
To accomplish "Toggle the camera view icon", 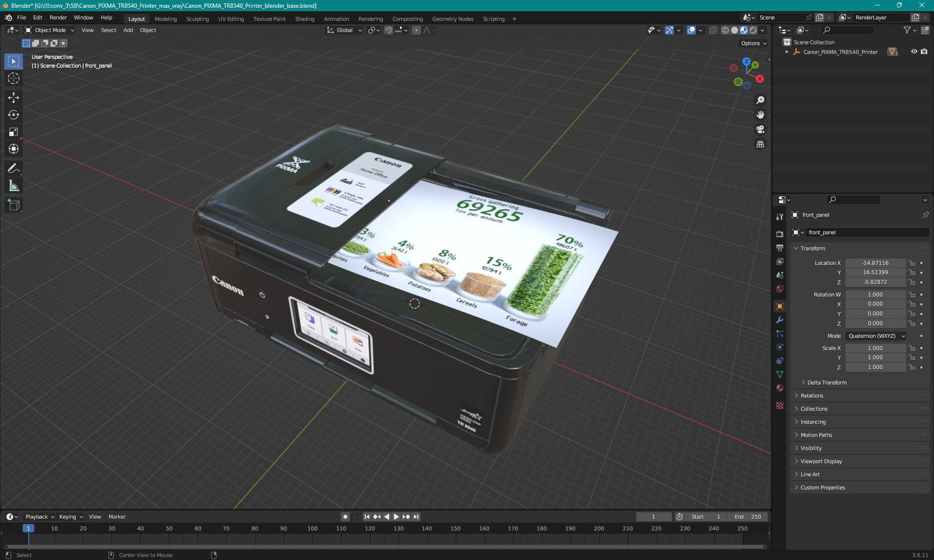I will point(760,129).
